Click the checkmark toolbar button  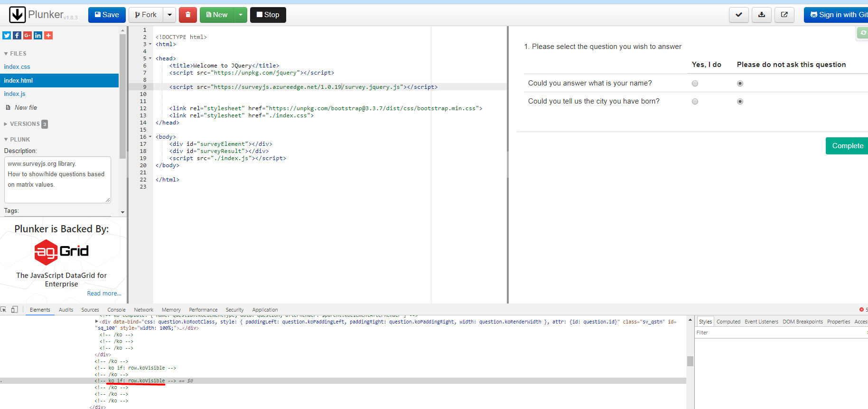739,15
